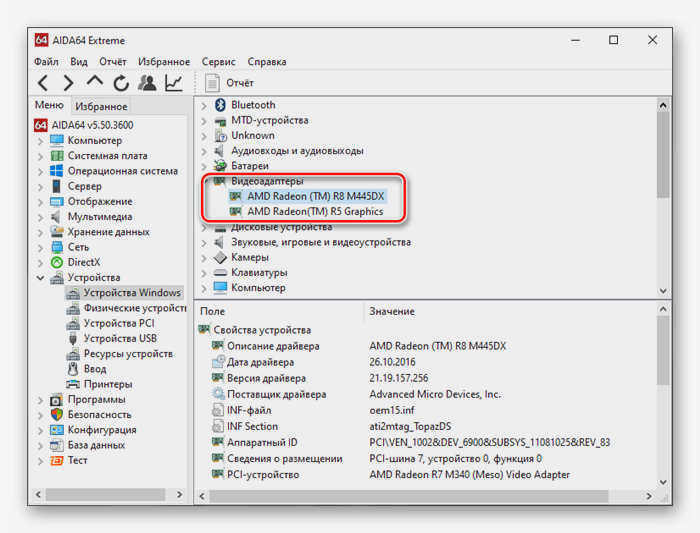Go forward with the right arrow toolbar icon
The width and height of the screenshot is (700, 533).
[x=68, y=83]
